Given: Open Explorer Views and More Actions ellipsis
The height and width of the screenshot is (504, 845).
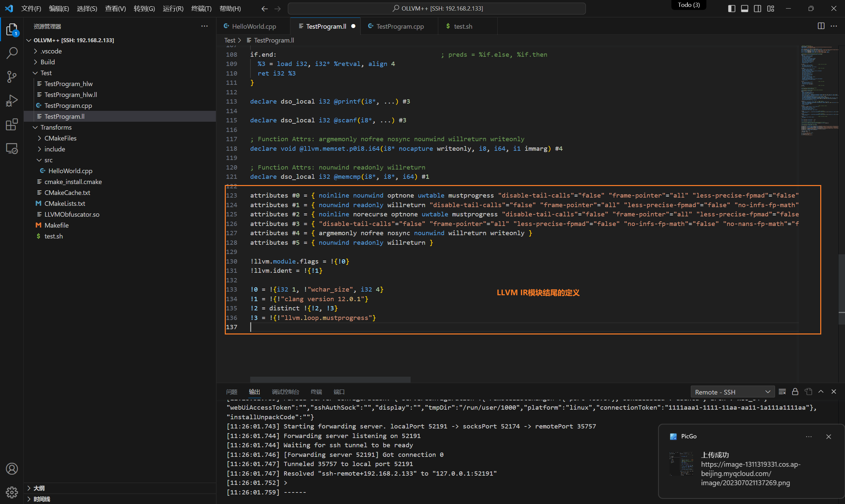Looking at the screenshot, I should [205, 26].
